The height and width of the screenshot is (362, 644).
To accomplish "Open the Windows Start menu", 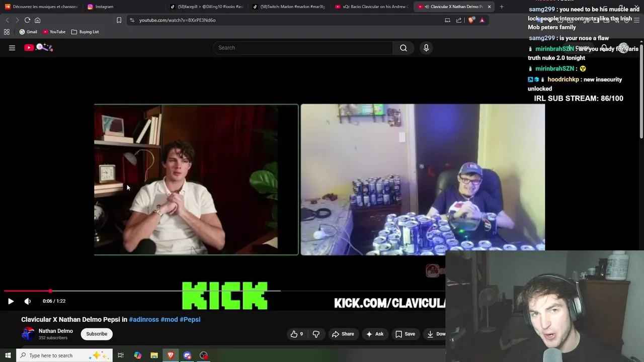I will [8, 355].
